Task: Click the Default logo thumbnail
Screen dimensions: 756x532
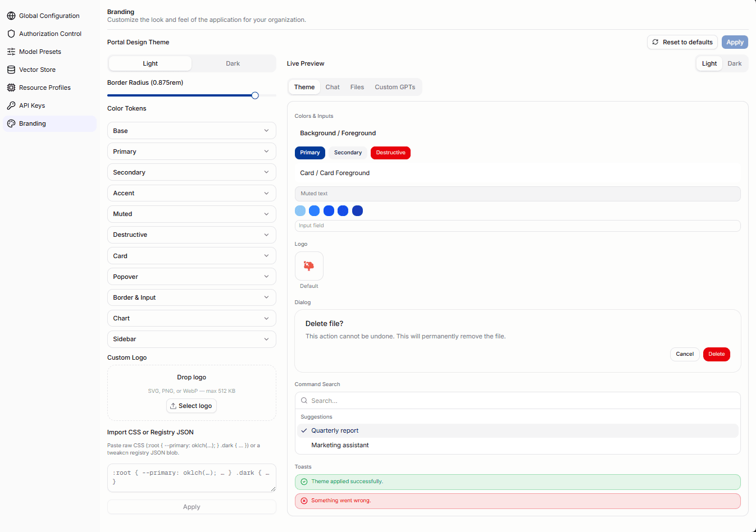Action: [309, 266]
